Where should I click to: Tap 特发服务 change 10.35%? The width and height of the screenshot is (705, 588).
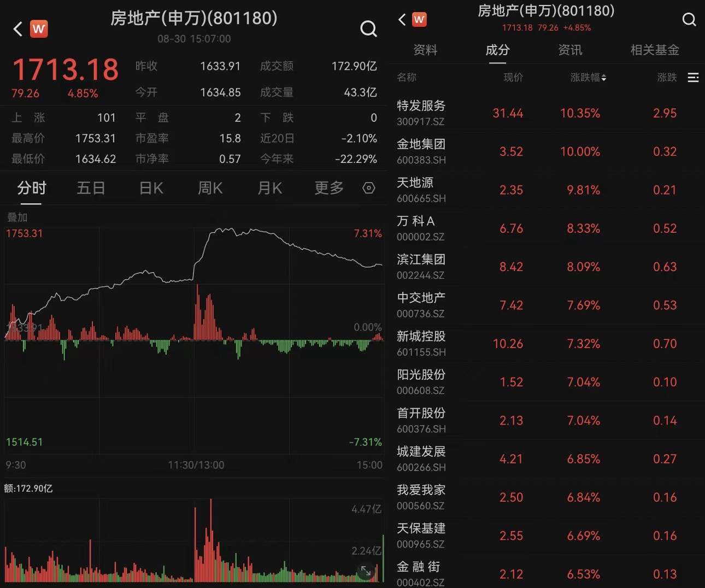point(580,113)
